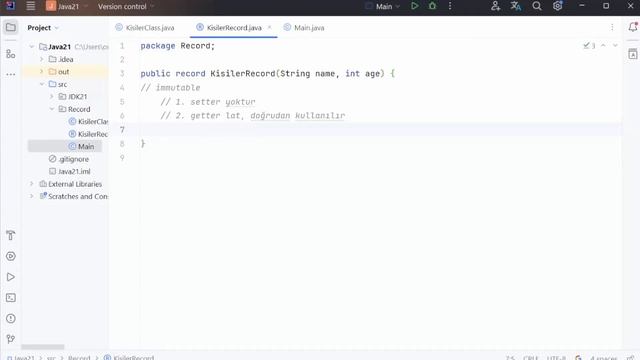Open the right sidebar AI assistant icon
Viewport: 640px width, 360px height.
pyautogui.click(x=633, y=54)
